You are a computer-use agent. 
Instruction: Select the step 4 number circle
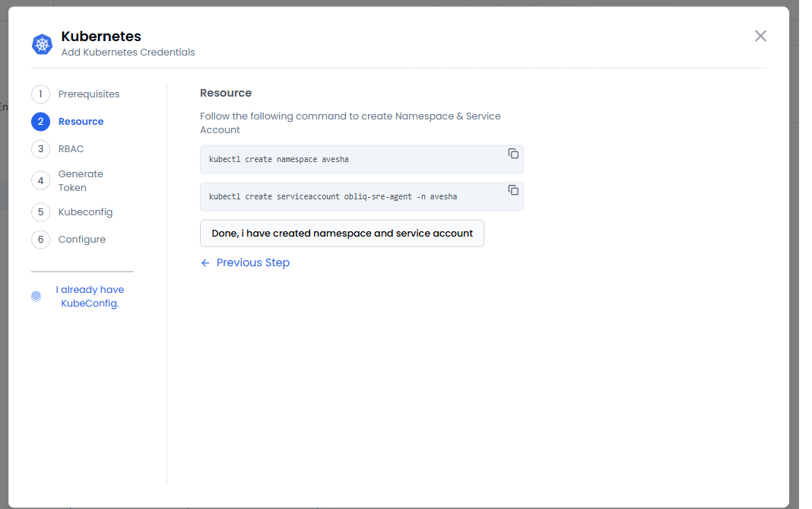point(40,181)
